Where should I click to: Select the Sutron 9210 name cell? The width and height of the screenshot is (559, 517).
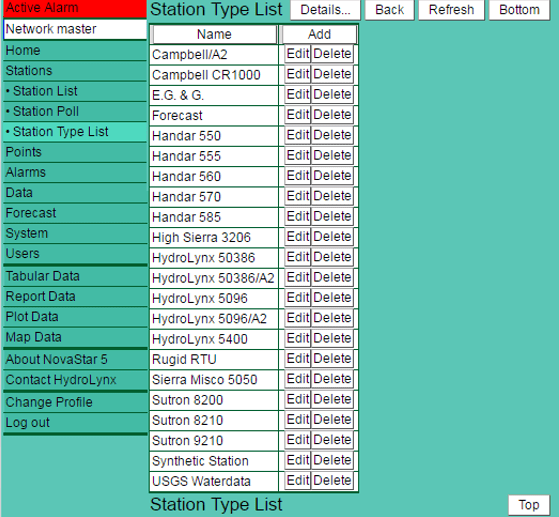(214, 441)
